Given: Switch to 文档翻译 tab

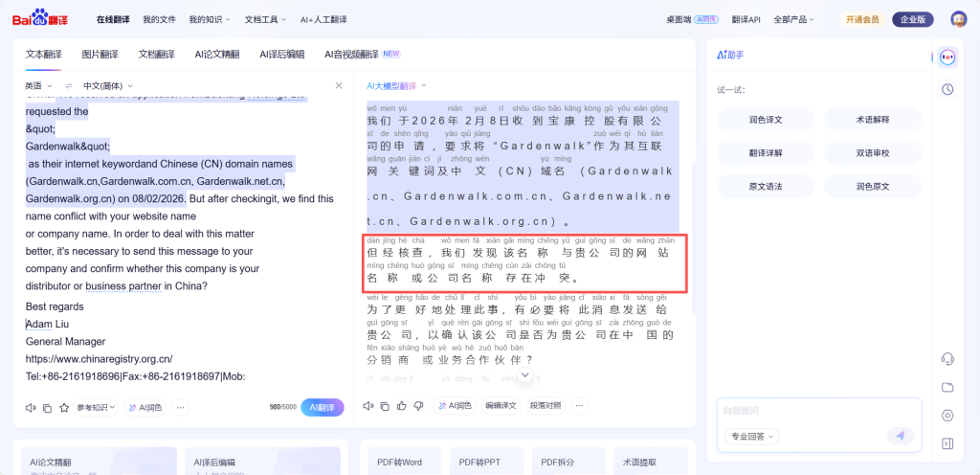Looking at the screenshot, I should point(156,55).
